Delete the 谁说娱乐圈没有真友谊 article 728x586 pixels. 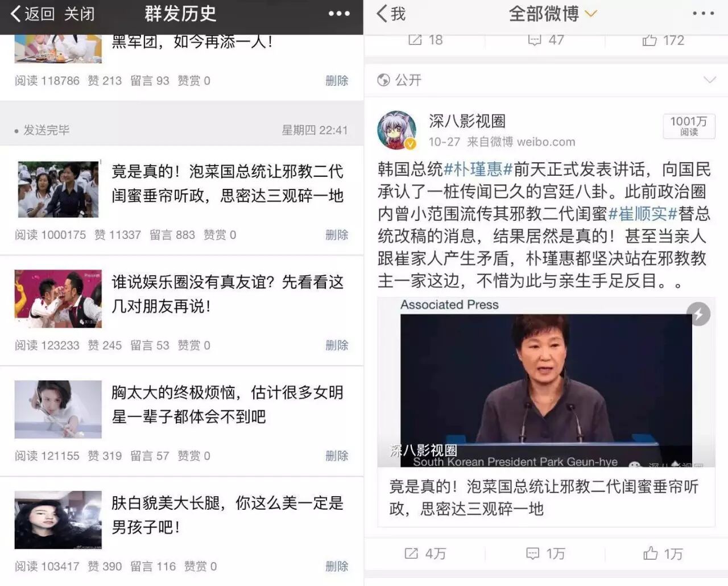tap(337, 345)
